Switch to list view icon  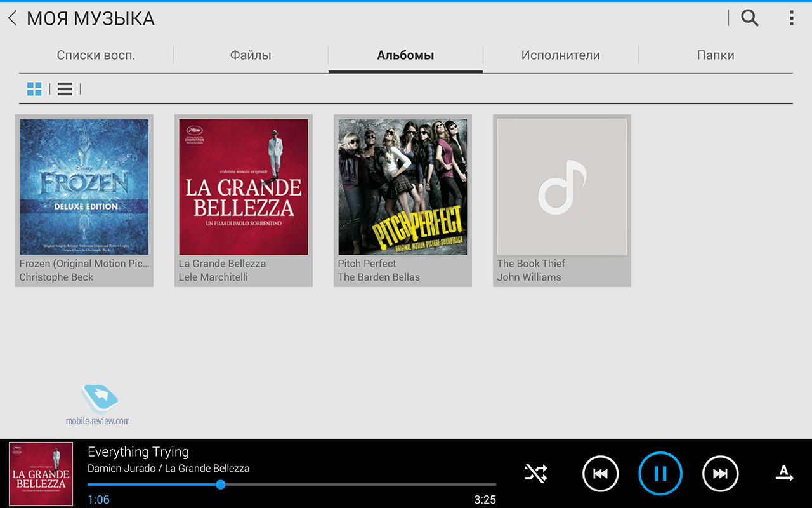(65, 89)
